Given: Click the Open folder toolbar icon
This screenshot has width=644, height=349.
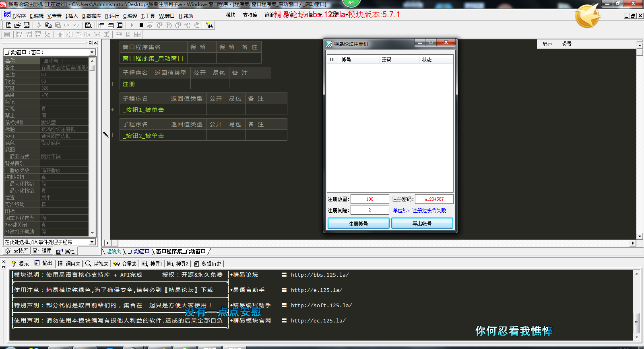Looking at the screenshot, I should [17, 25].
